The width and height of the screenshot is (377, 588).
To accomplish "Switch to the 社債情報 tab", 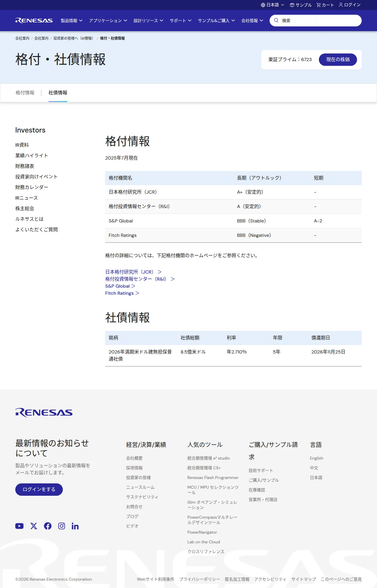I will click(x=58, y=93).
